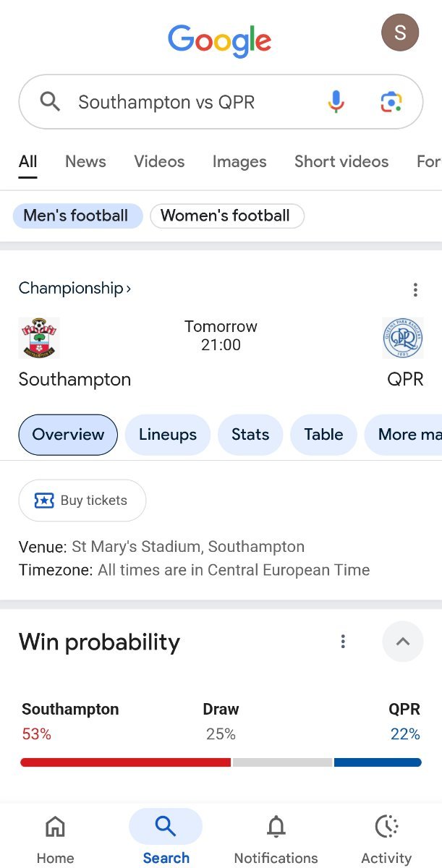The image size is (442, 868).
Task: Switch to the News tab
Action: pyautogui.click(x=85, y=161)
